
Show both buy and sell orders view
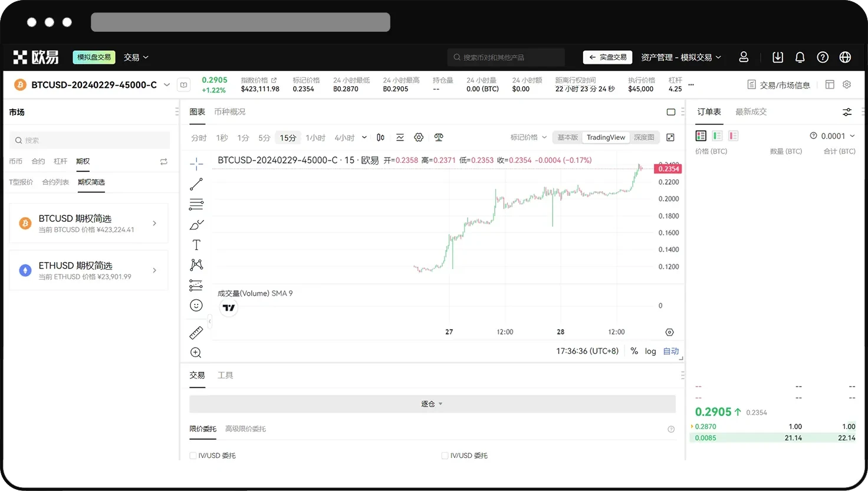[701, 136]
